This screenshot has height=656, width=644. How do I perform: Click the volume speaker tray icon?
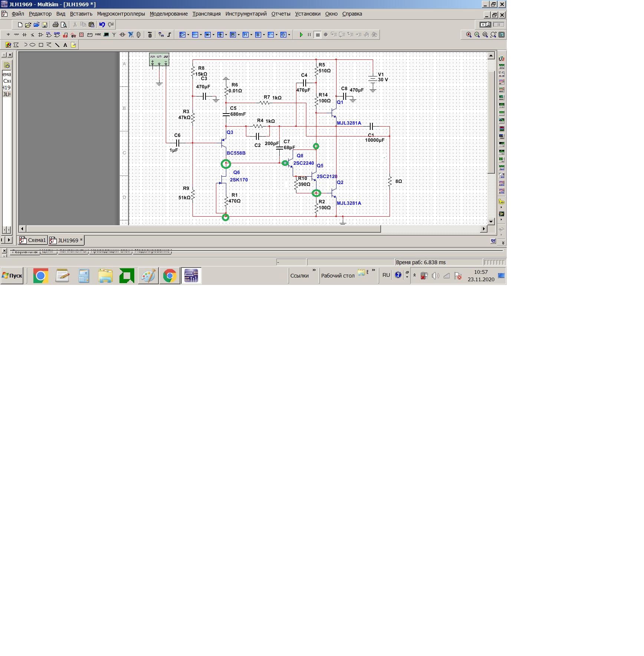436,276
